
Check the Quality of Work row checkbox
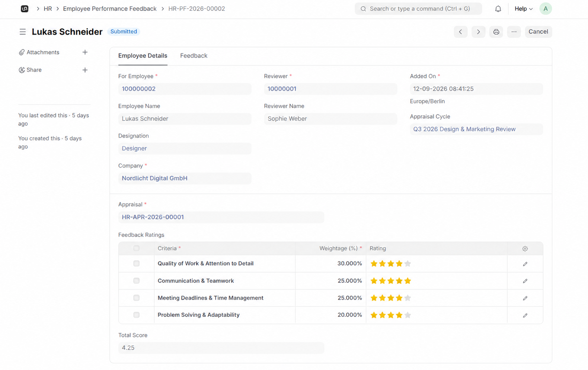136,263
